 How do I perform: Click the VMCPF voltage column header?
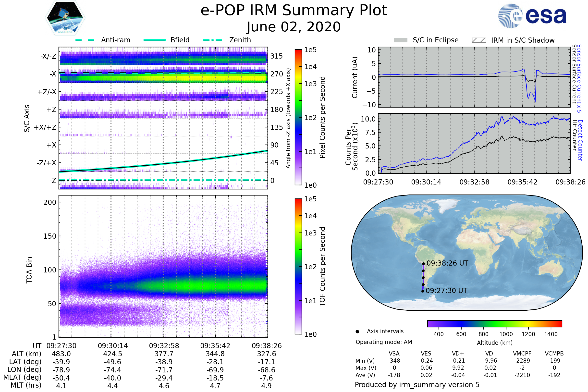point(522,354)
